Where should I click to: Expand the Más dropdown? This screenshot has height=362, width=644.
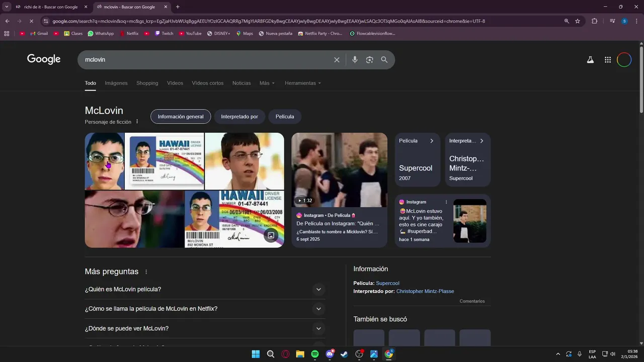[x=267, y=83]
